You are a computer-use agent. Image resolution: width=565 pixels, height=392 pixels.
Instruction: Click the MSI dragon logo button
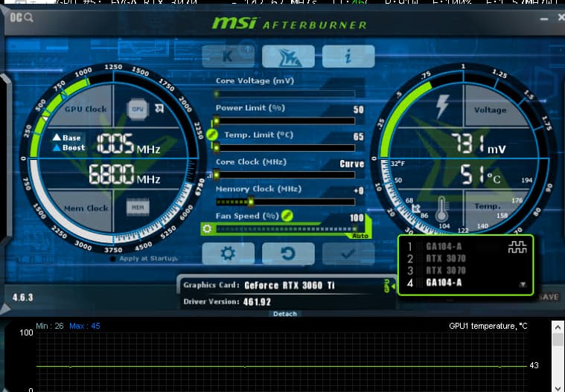(287, 56)
